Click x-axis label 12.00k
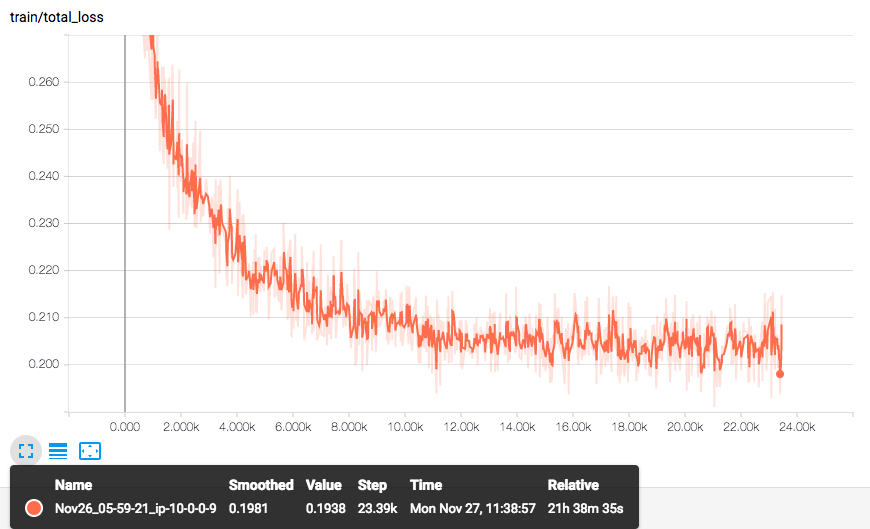 [x=461, y=427]
